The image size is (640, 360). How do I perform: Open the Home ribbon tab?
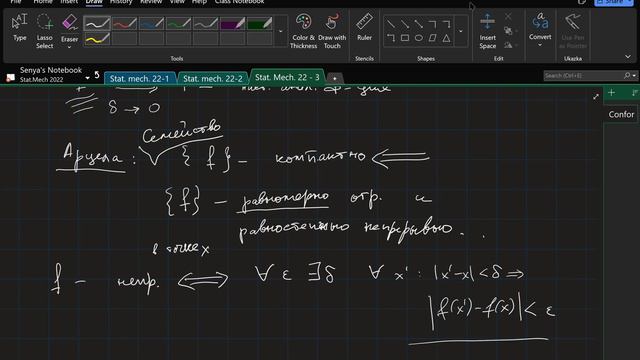click(43, 2)
